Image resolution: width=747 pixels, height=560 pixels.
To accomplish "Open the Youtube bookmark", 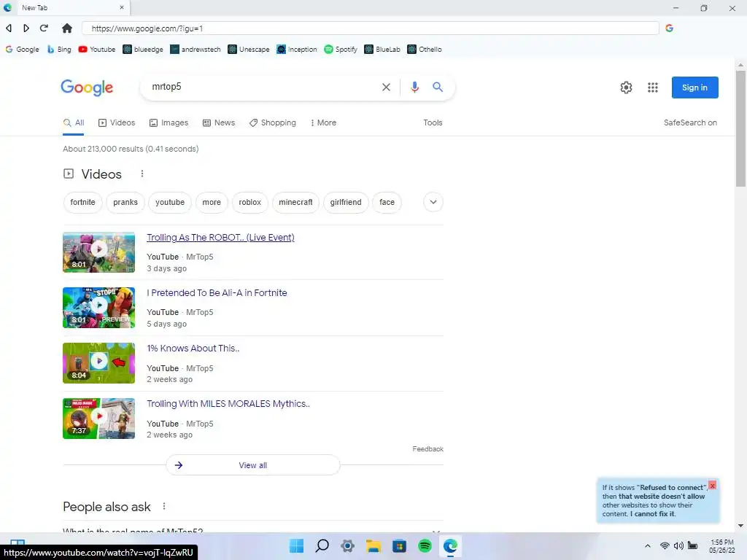I will click(97, 49).
